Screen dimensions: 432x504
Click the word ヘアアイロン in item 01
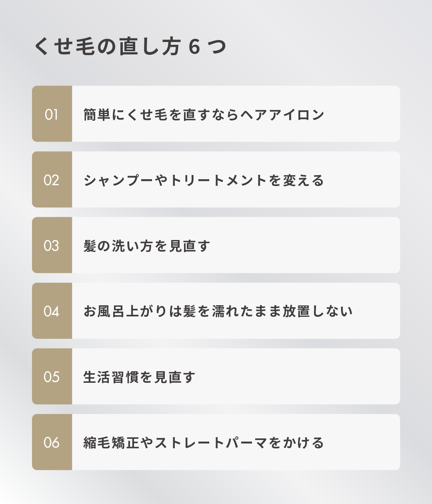coord(282,115)
